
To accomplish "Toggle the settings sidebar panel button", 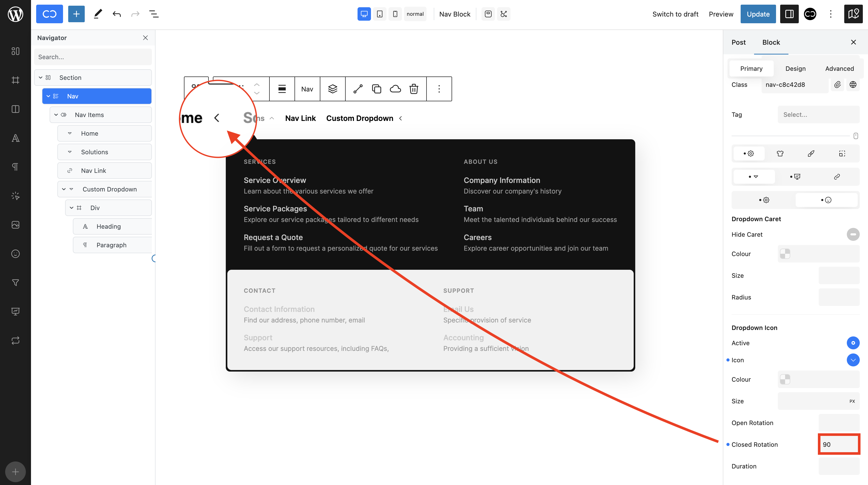I will pyautogui.click(x=789, y=14).
